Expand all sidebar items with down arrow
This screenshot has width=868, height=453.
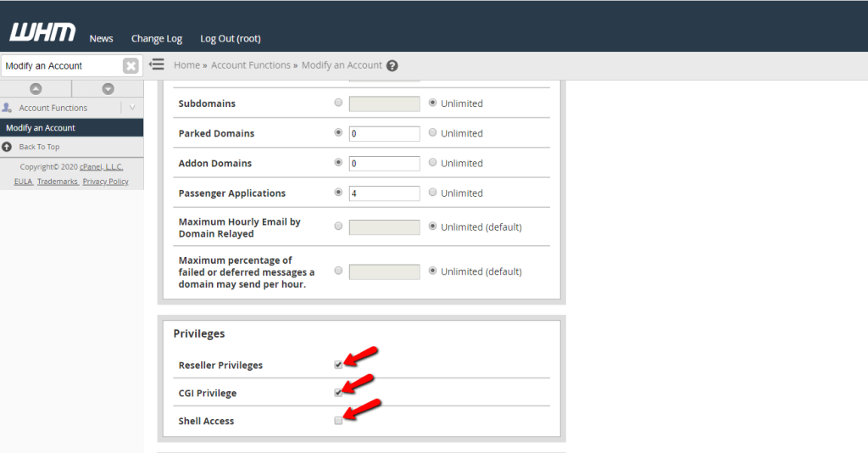(108, 88)
